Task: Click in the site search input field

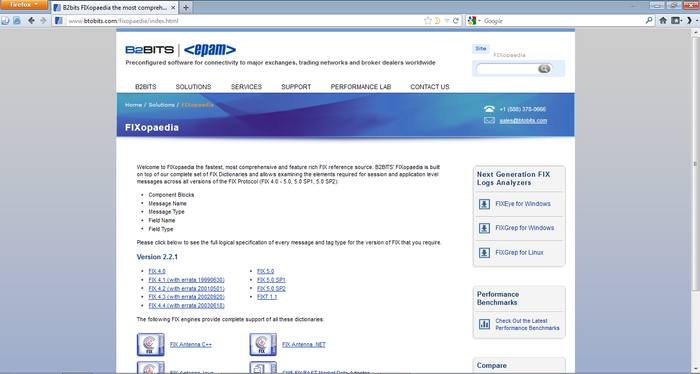Action: (x=508, y=68)
